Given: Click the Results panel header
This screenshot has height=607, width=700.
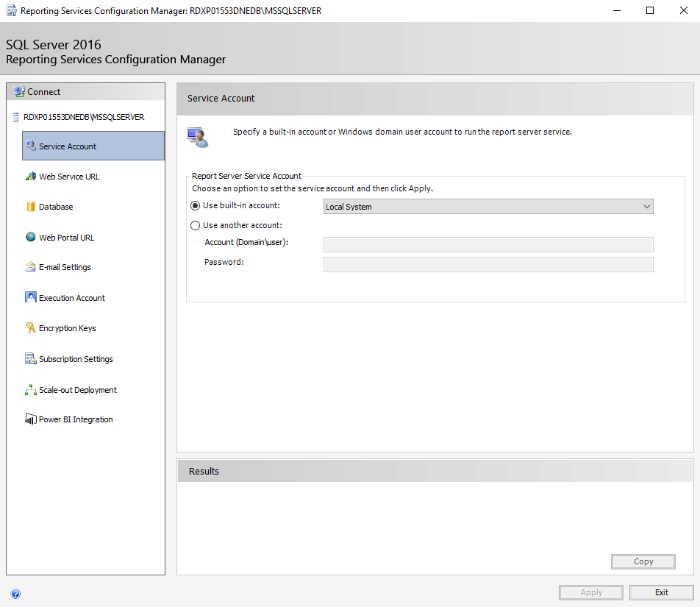Looking at the screenshot, I should pyautogui.click(x=435, y=471).
